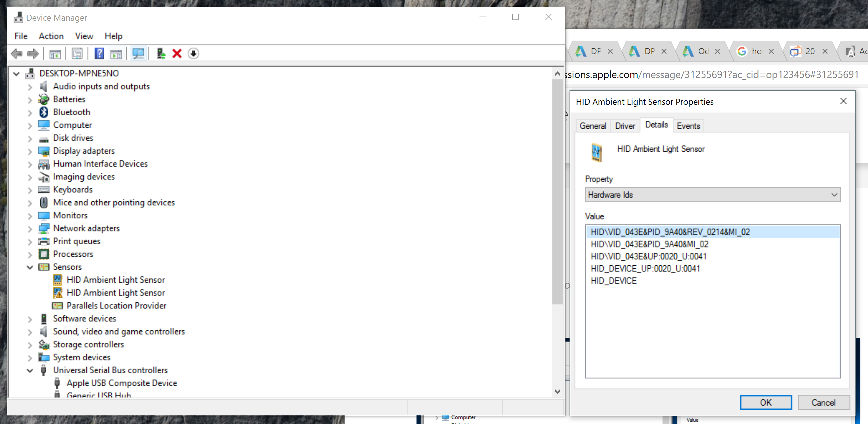Click the red X Uninstall device icon
Image resolution: width=868 pixels, height=424 pixels.
[177, 54]
